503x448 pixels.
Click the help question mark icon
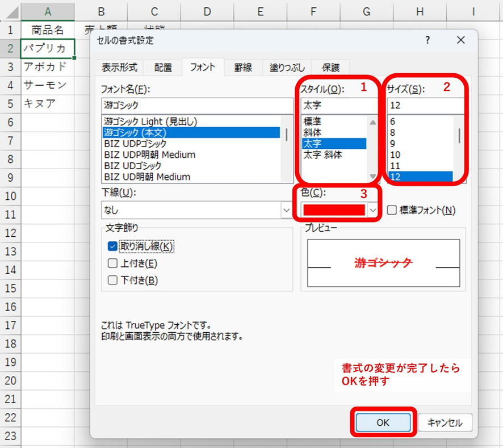(x=427, y=40)
